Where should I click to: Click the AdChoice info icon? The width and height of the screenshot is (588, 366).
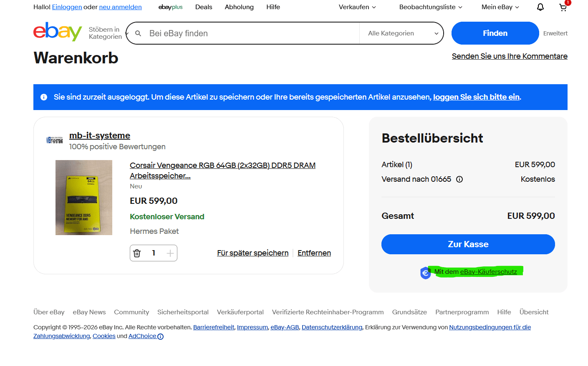pyautogui.click(x=161, y=336)
